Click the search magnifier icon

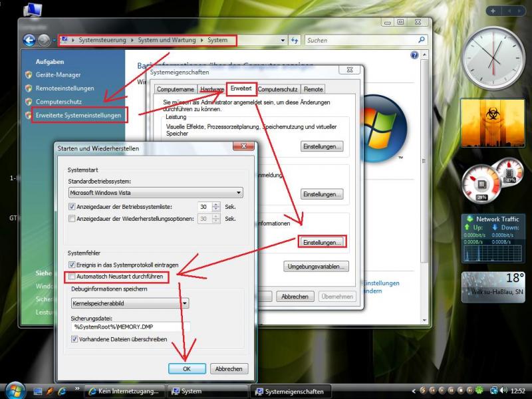pyautogui.click(x=422, y=41)
